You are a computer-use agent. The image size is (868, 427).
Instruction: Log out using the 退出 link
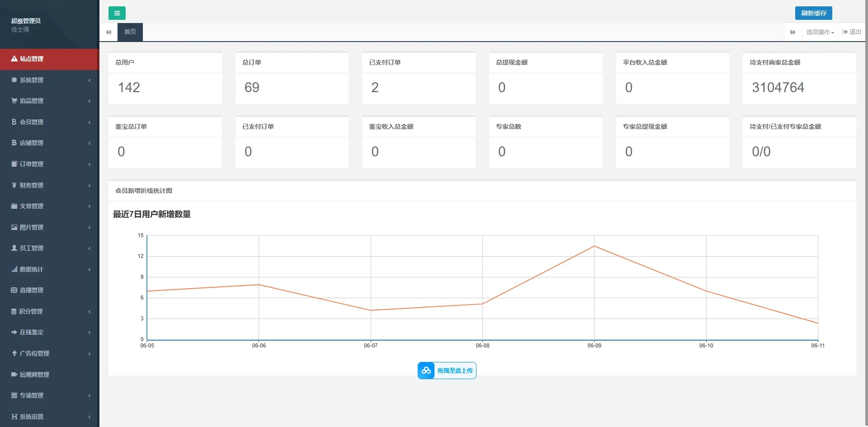click(852, 32)
